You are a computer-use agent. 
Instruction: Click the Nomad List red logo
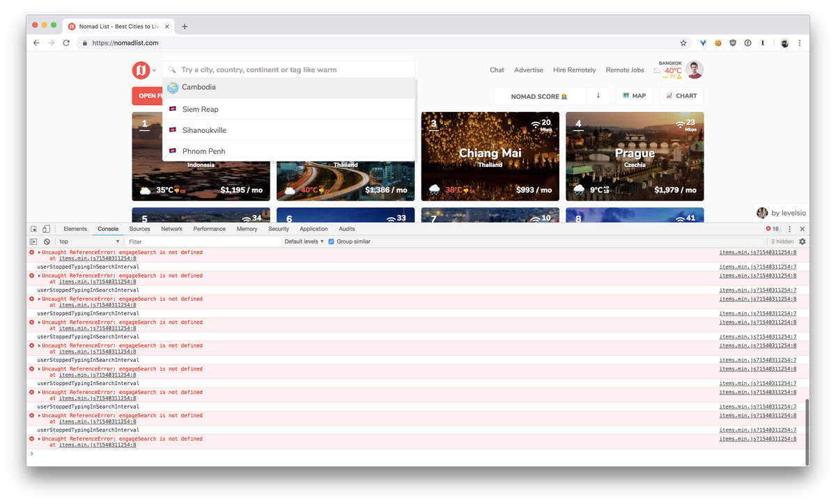[141, 70]
